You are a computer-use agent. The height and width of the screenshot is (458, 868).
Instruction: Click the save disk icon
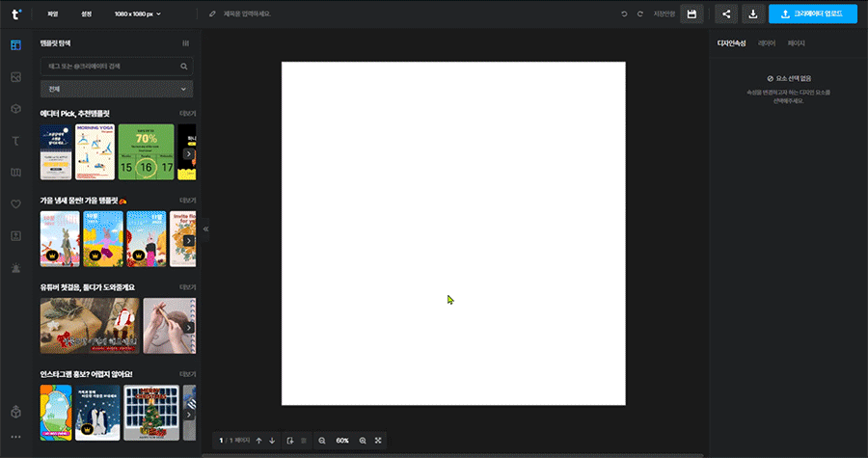coord(691,14)
